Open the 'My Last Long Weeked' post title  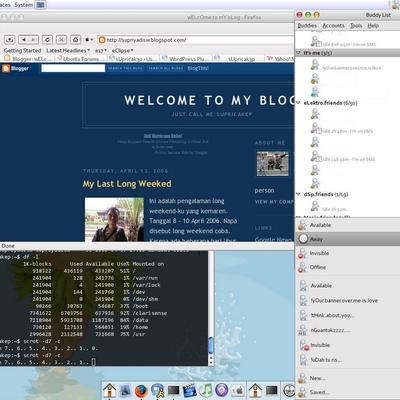point(127,184)
